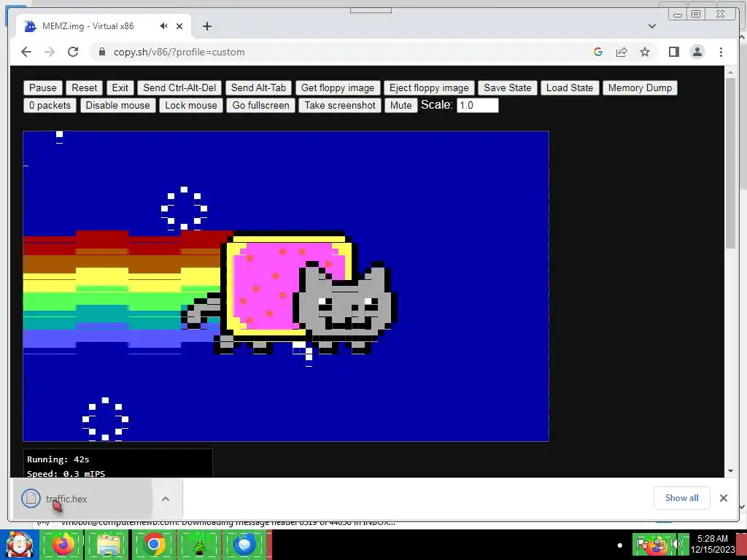This screenshot has height=560, width=747.
Task: Open File Explorer from taskbar
Action: click(x=108, y=545)
